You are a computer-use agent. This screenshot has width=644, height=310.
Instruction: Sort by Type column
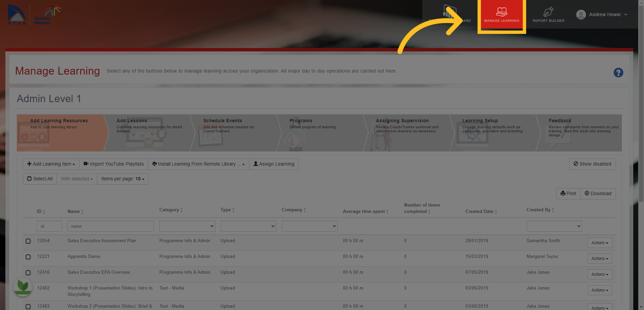233,210
